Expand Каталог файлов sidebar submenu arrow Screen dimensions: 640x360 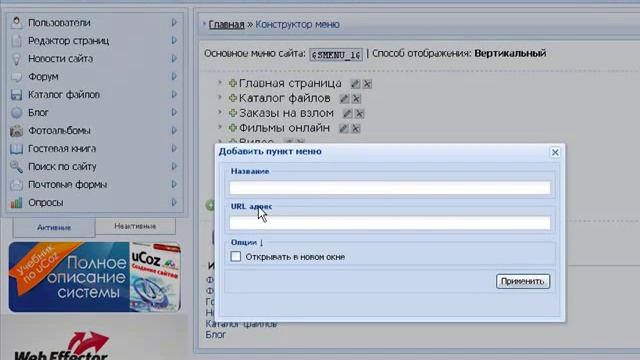coord(174,95)
